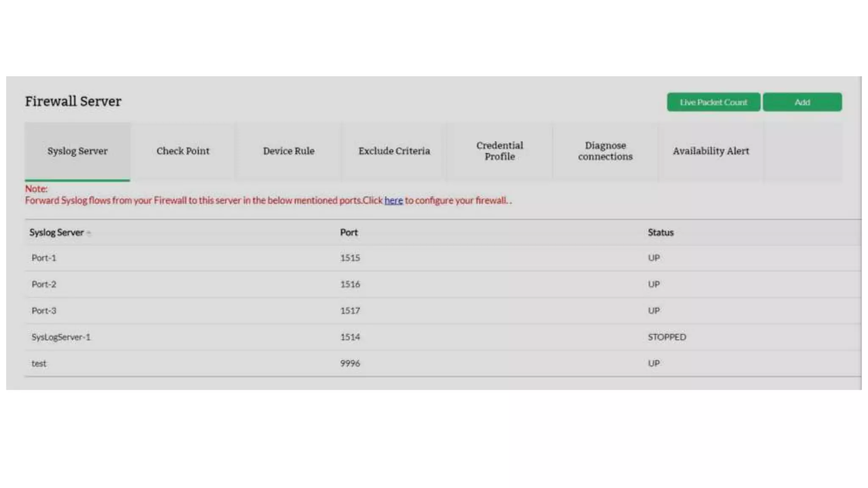Image resolution: width=868 pixels, height=488 pixels.
Task: Switch to the Check Point tab
Action: click(x=183, y=151)
